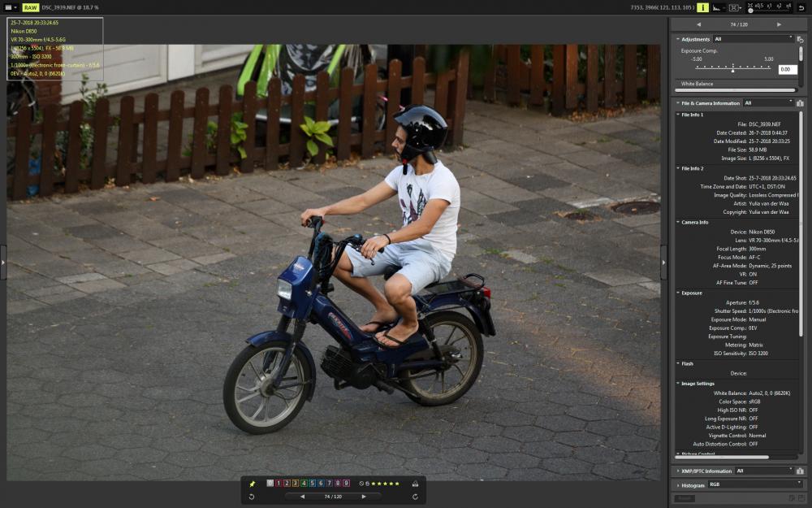Open the File & Camera Information filter dropdown
Viewport: 812px width, 508px height.
click(768, 103)
